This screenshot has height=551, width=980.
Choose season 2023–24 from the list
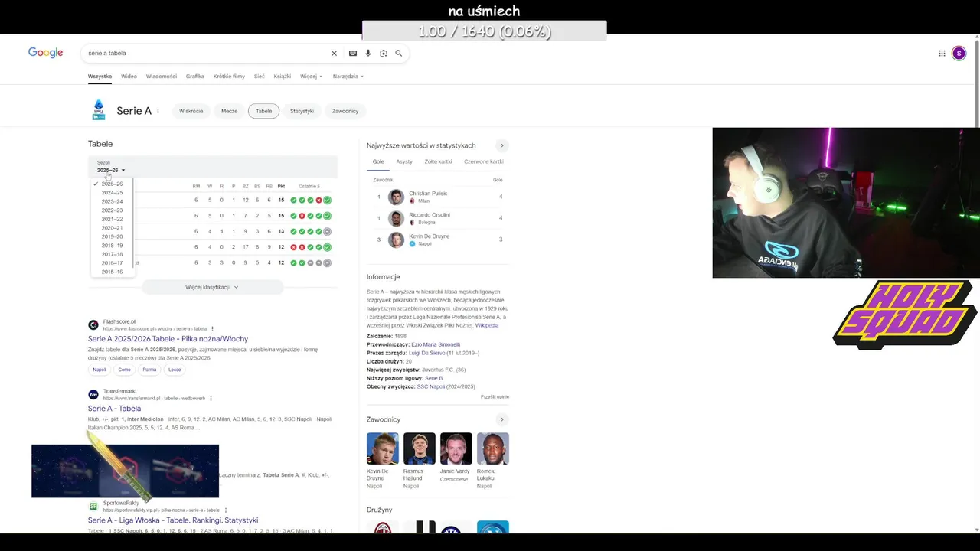point(112,201)
